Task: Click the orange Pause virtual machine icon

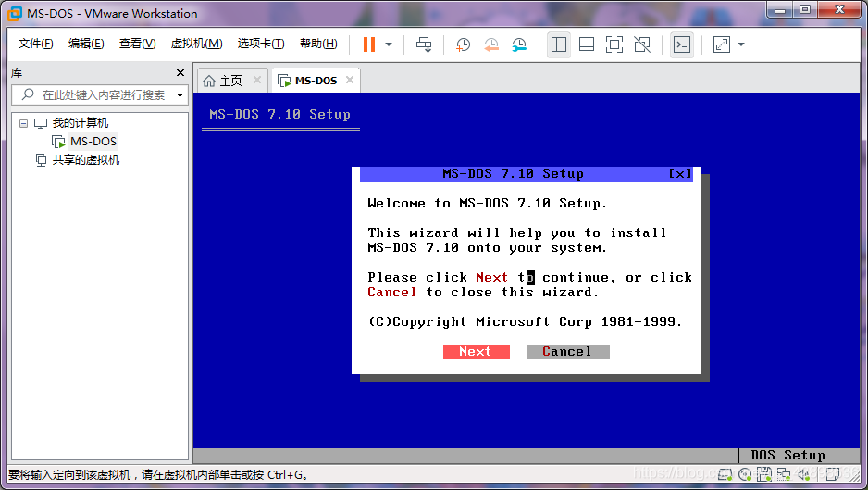Action: click(x=368, y=44)
